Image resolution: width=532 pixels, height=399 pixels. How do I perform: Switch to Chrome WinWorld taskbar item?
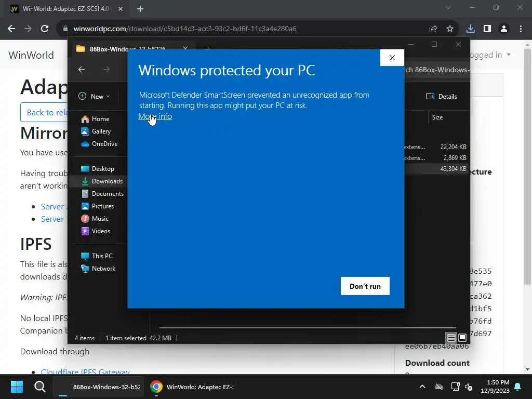point(192,387)
